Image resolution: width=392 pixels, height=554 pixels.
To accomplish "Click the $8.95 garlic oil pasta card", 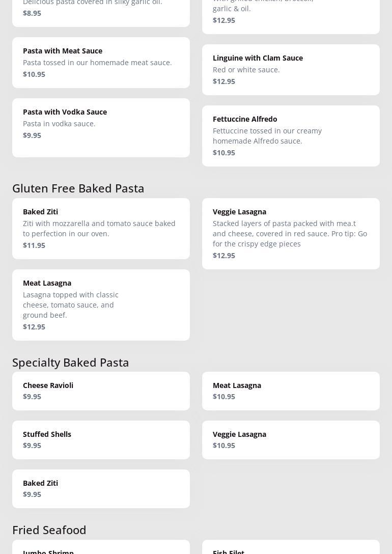I will click(101, 11).
